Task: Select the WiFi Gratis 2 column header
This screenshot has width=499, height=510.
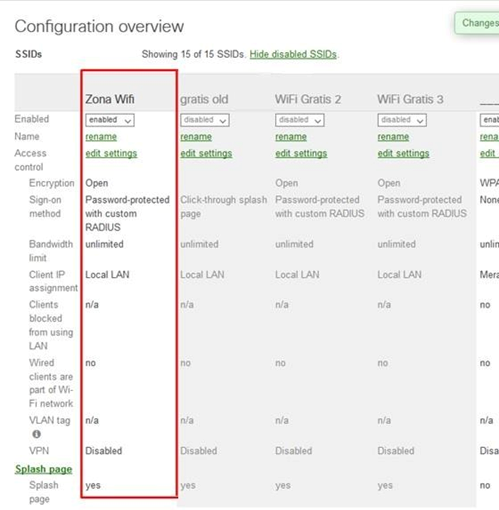Action: (308, 99)
